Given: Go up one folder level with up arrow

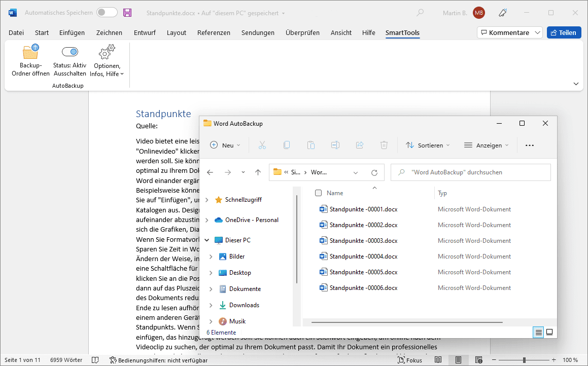Looking at the screenshot, I should coord(258,172).
